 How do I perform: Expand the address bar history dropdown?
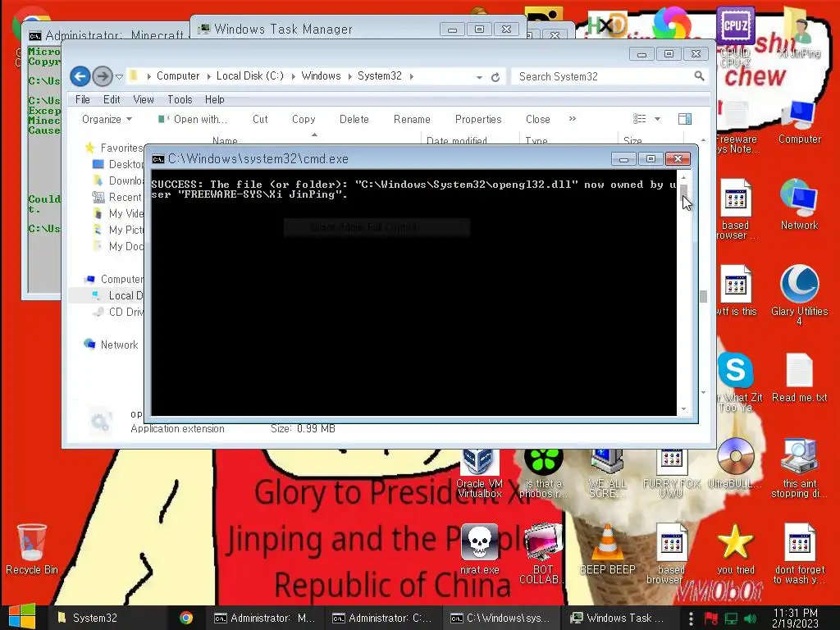point(479,77)
